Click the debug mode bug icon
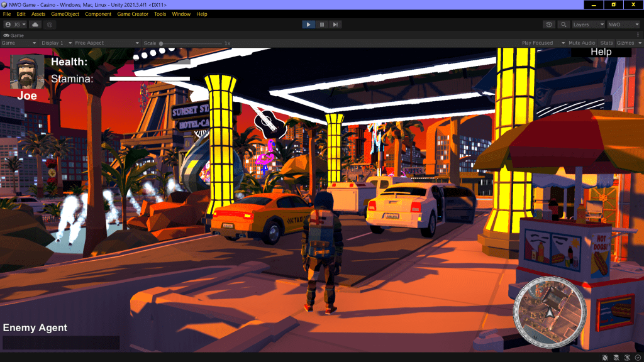This screenshot has height=362, width=644. tap(604, 357)
